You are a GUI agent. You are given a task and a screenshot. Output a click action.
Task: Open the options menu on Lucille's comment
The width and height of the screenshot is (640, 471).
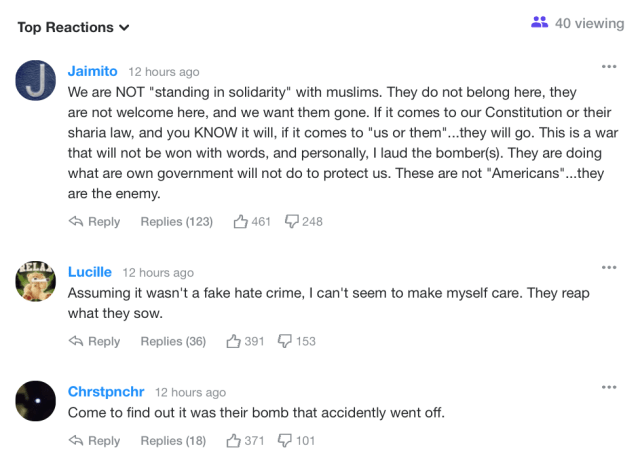pos(609,267)
